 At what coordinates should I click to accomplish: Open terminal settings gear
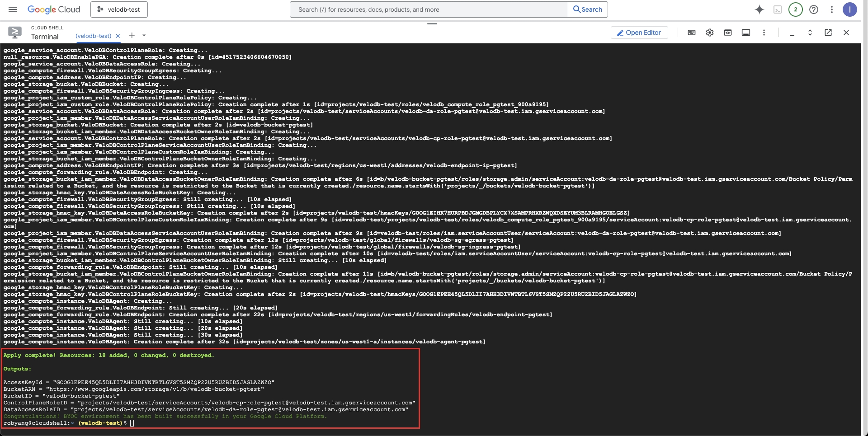coord(710,33)
